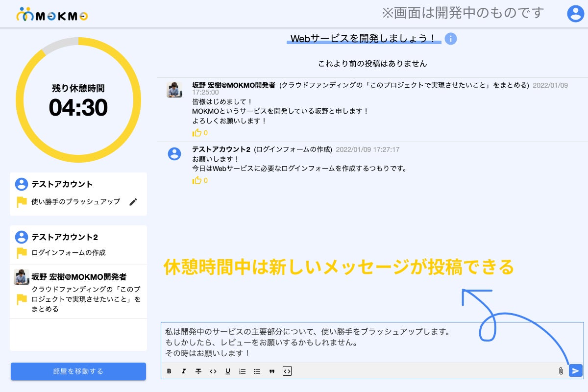Image resolution: width=588 pixels, height=392 pixels.
Task: Toggle underline formatting in the editor
Action: pyautogui.click(x=228, y=371)
